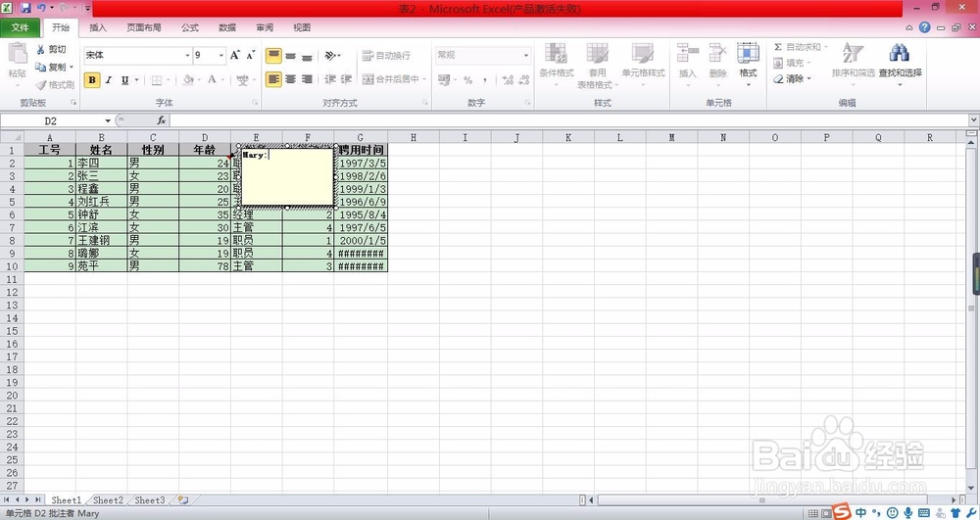Click the decrease indent icon
Viewport: 980px width, 520px height.
[330, 79]
